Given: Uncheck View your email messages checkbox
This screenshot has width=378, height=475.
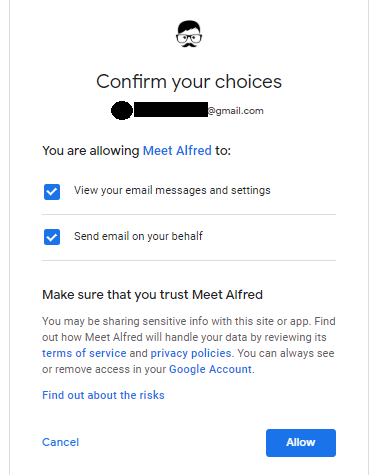Looking at the screenshot, I should [52, 192].
